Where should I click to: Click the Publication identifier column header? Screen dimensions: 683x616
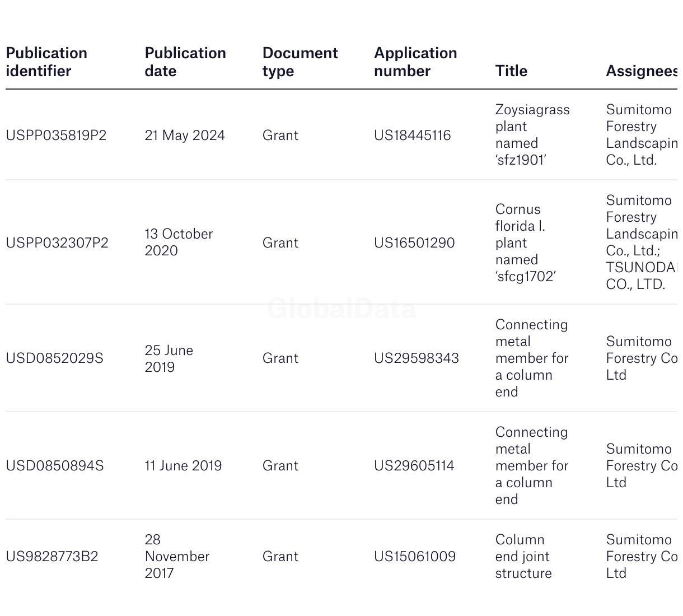click(x=46, y=62)
